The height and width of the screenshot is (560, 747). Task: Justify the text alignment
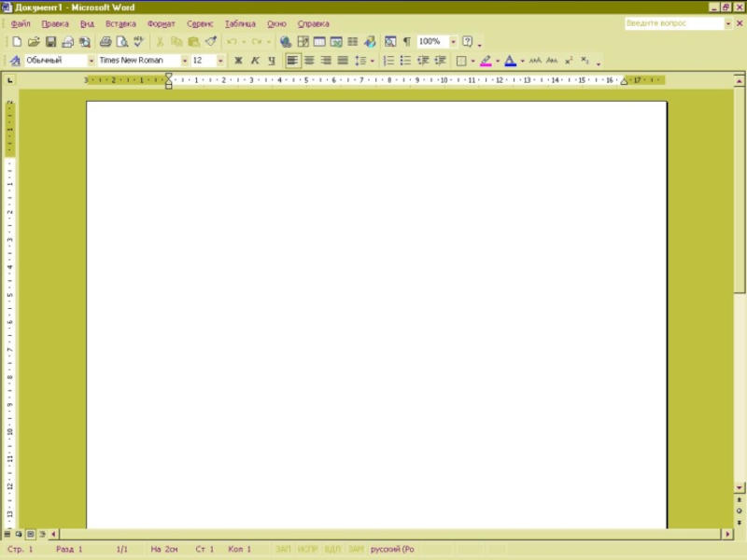point(343,61)
